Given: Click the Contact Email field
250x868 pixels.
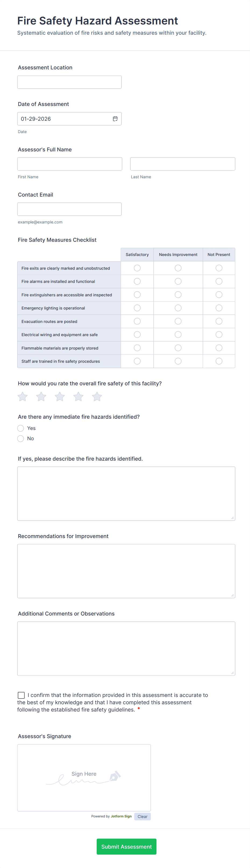Looking at the screenshot, I should point(69,209).
